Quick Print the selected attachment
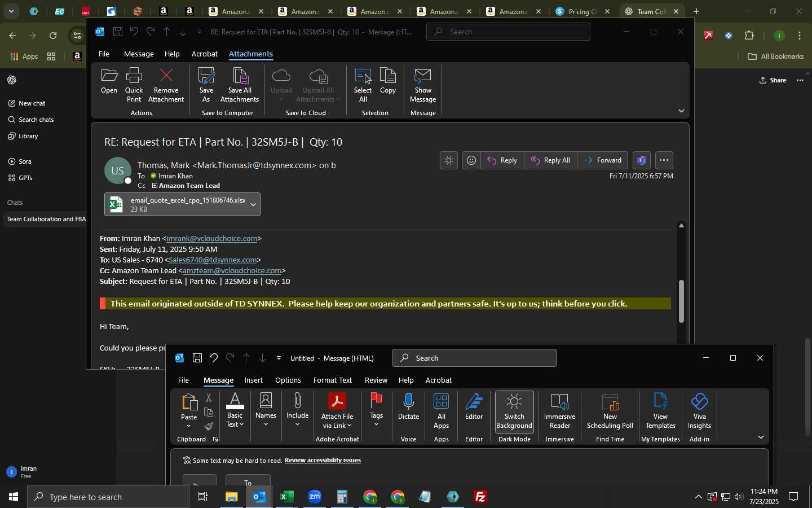Viewport: 812px width, 508px height. 134,85
